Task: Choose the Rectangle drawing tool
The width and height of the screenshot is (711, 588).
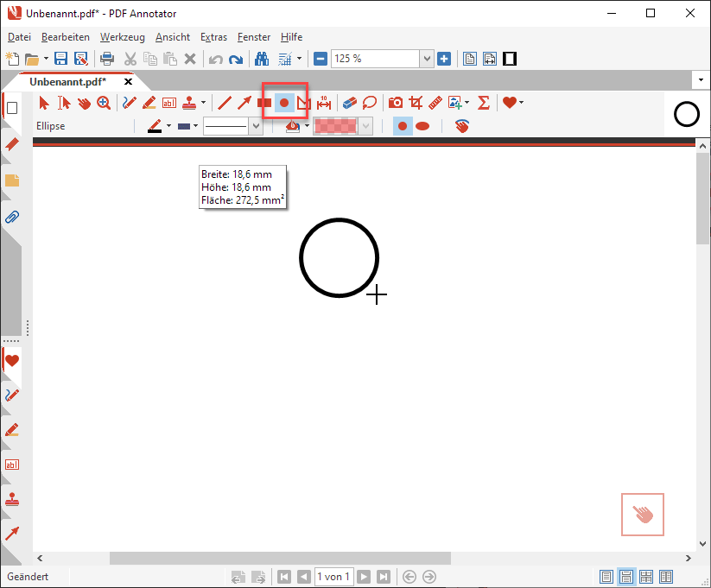Action: (264, 103)
